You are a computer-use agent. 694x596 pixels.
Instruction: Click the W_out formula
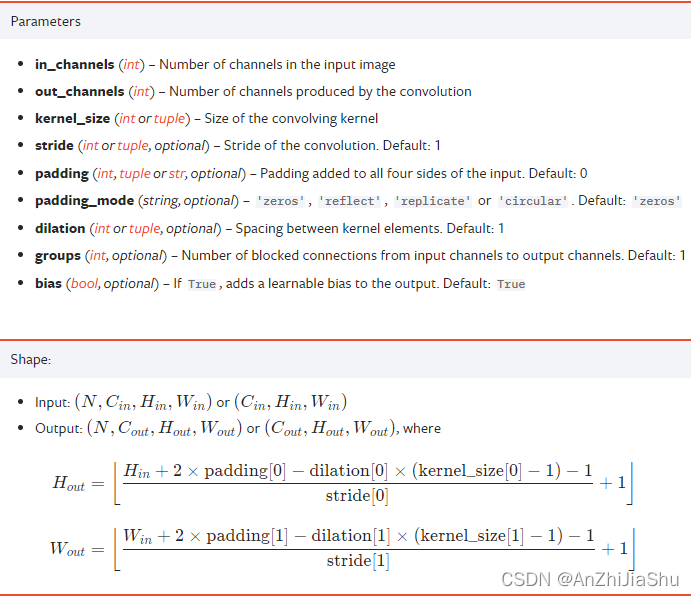[x=343, y=549]
